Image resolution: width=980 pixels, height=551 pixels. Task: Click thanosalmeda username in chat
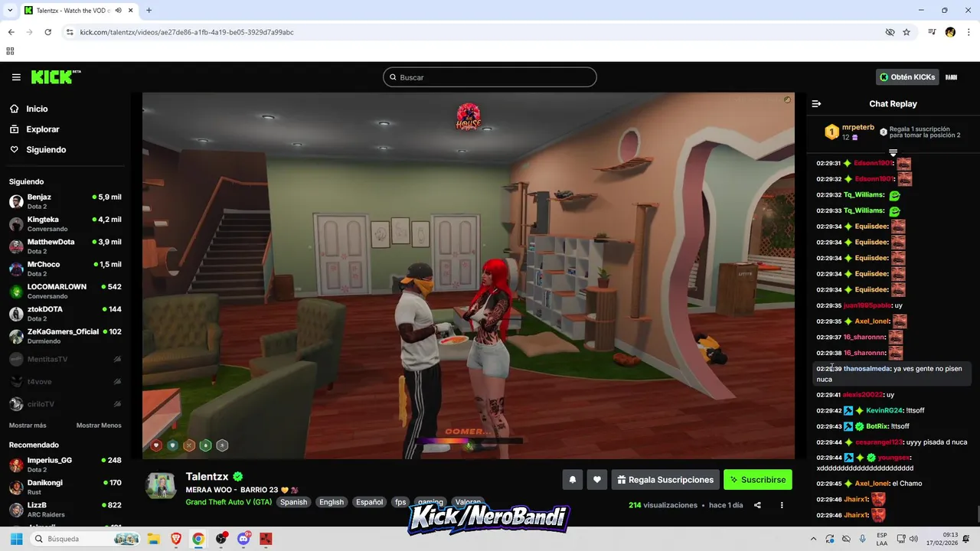pyautogui.click(x=867, y=369)
